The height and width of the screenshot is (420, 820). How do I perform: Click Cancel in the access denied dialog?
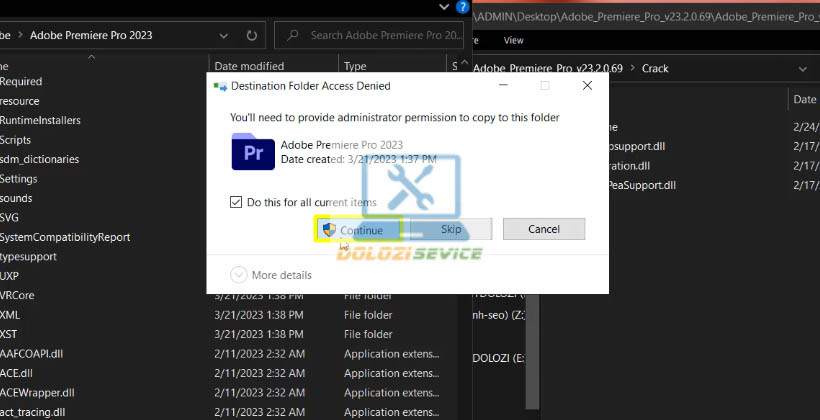[543, 230]
